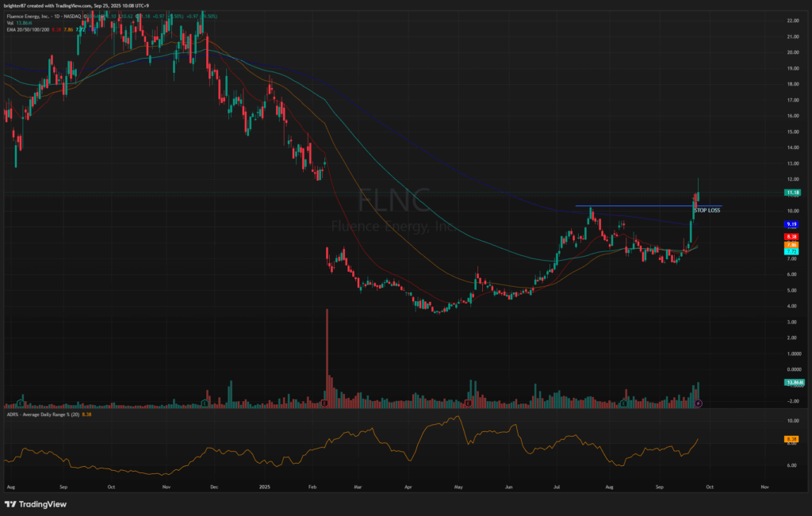812x516 pixels.
Task: Click the Fluence Energy, Inc. symbol title
Action: [x=29, y=17]
